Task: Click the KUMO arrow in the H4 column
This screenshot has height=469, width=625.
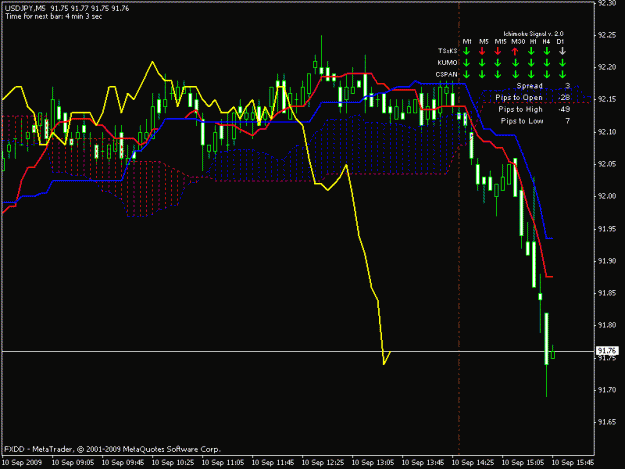Action: [547, 63]
